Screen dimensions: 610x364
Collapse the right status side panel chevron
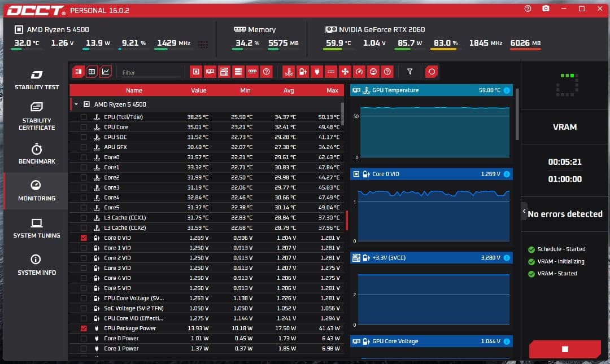point(524,211)
